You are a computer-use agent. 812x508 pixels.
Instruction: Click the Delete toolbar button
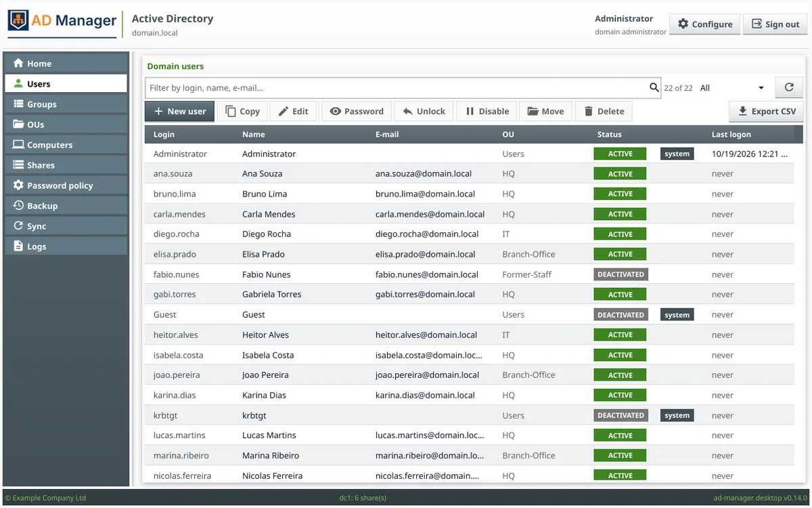pos(604,111)
